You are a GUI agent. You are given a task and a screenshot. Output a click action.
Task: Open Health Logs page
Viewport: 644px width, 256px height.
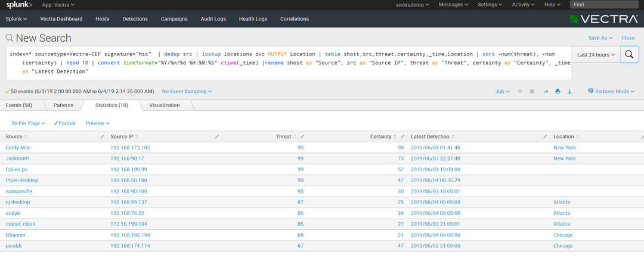pyautogui.click(x=253, y=19)
